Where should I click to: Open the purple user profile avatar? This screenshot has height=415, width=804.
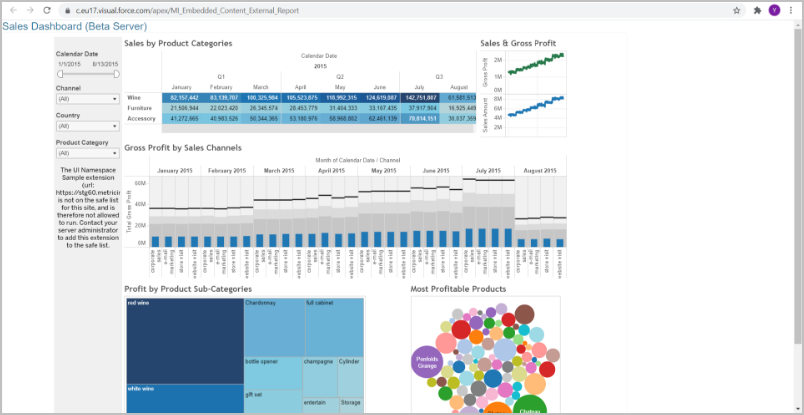coord(774,10)
